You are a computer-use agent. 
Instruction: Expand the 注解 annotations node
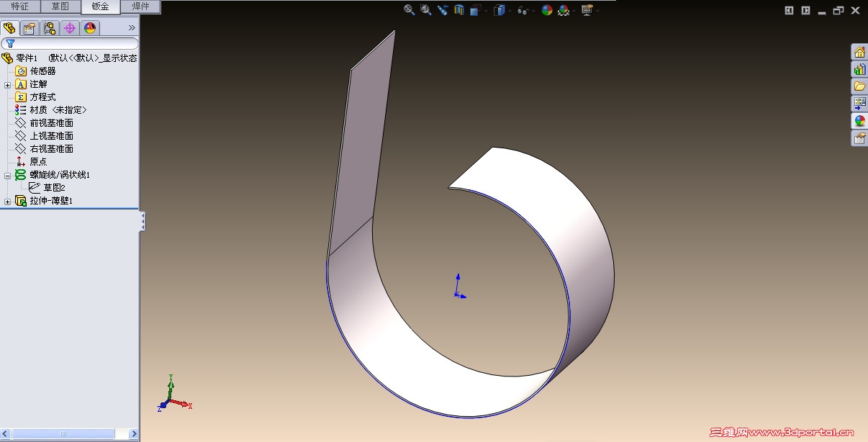[x=7, y=84]
